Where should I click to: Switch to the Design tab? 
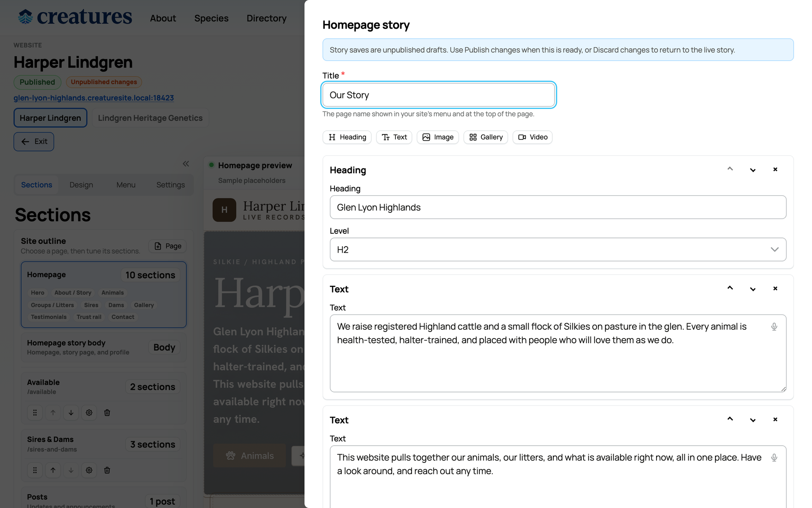point(81,185)
